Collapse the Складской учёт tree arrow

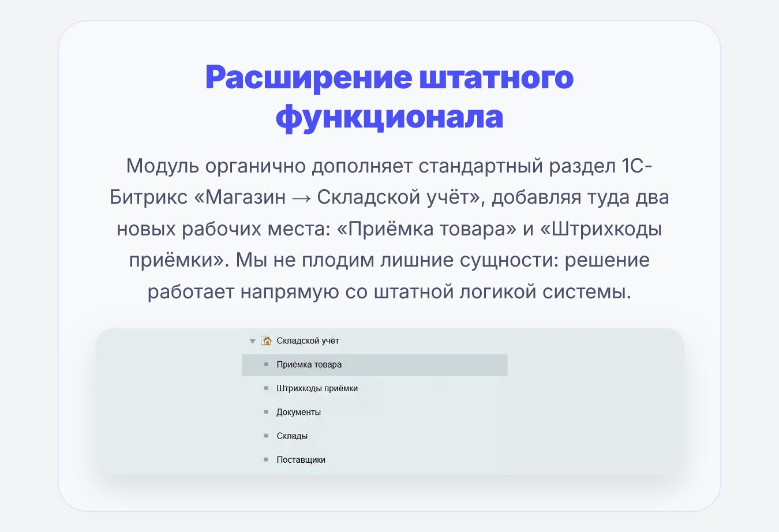tap(252, 341)
